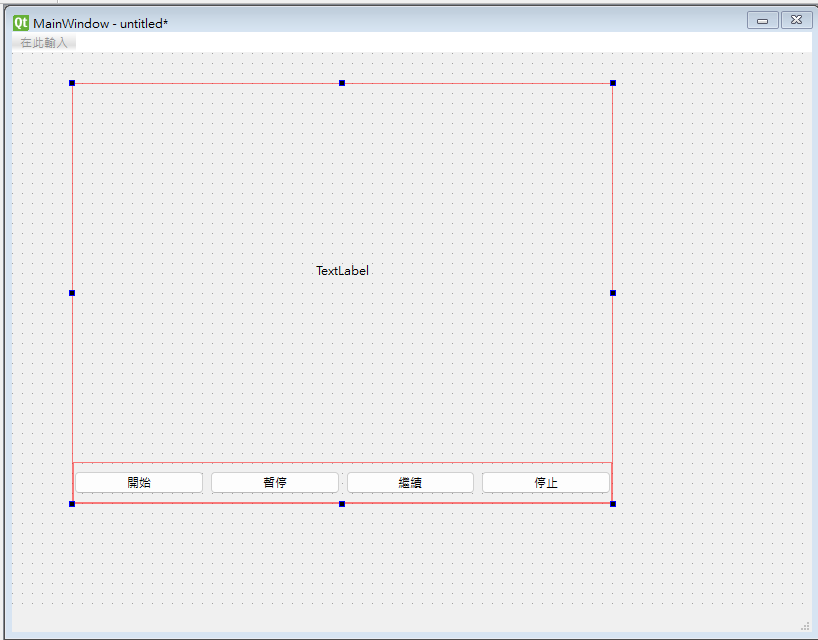
Task: Select the 繼續 button
Action: coord(411,482)
